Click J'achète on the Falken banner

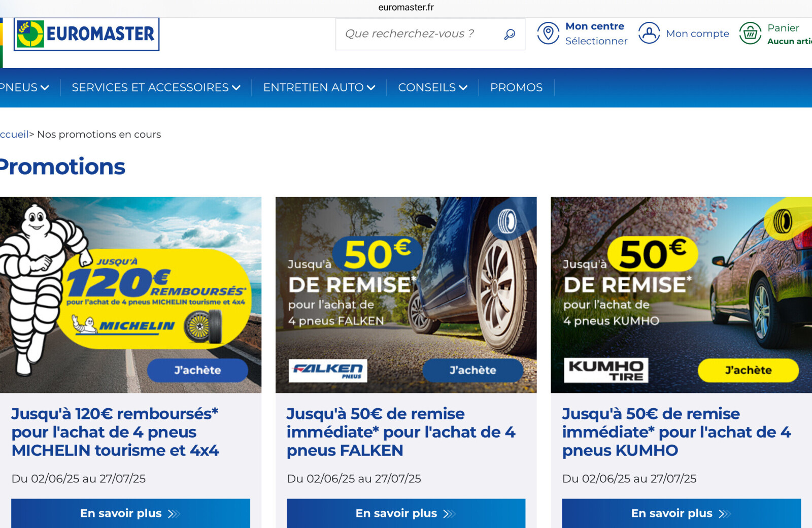pyautogui.click(x=472, y=370)
